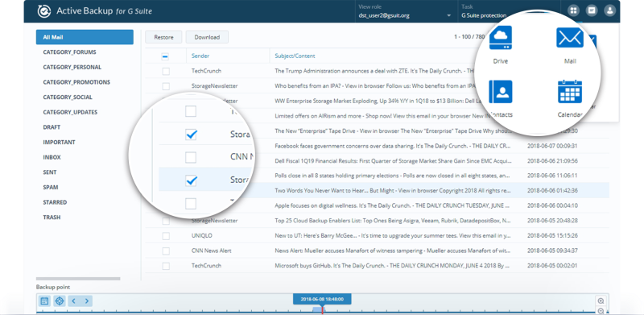644x315 pixels.
Task: Click the UNIQLO sender name
Action: point(202,235)
